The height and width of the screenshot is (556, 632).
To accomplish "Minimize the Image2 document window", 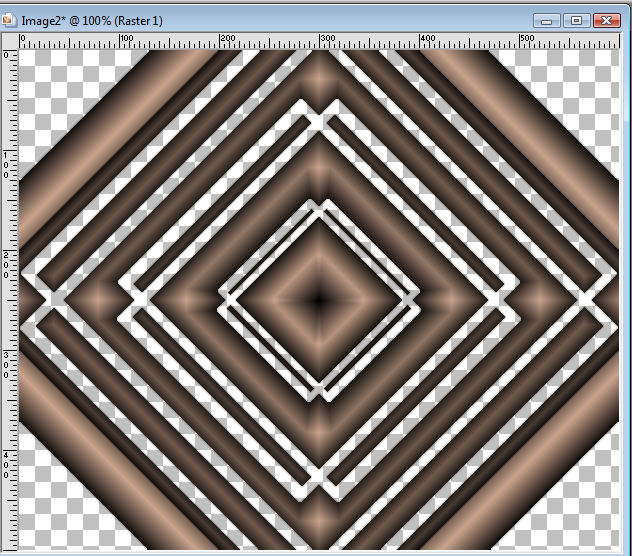I will pyautogui.click(x=547, y=21).
